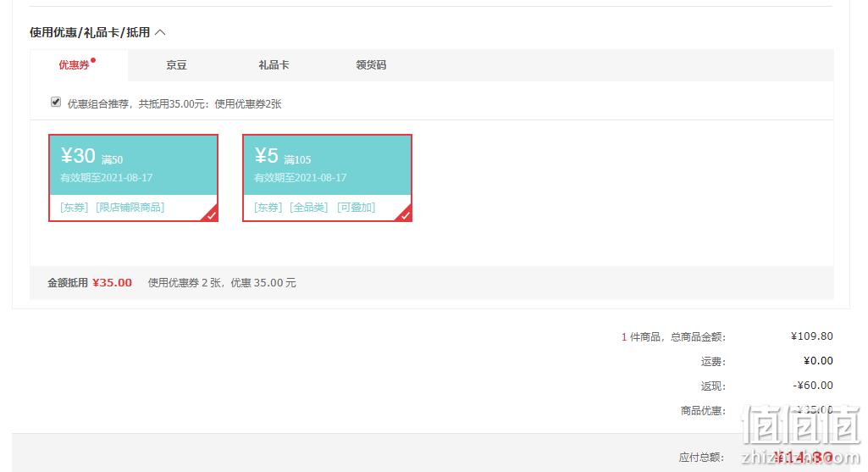This screenshot has width=868, height=472.
Task: Click the 商品优惠 label
Action: [703, 410]
